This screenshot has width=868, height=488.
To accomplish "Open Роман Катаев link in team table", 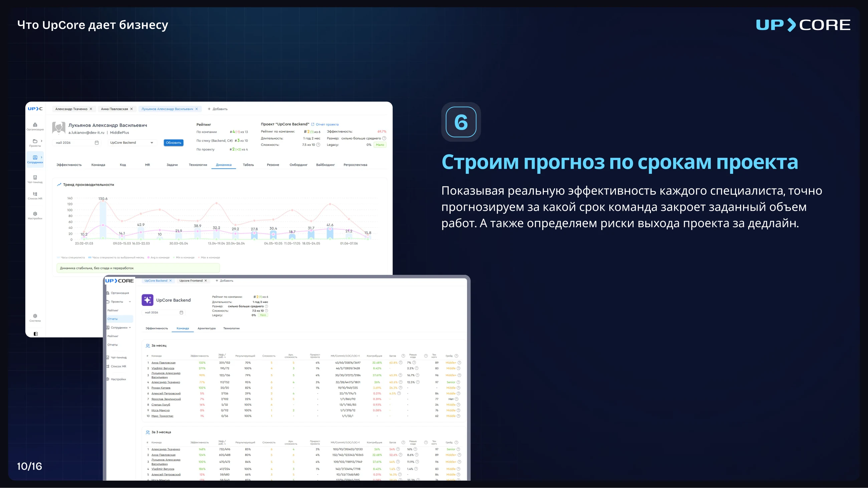I will pyautogui.click(x=161, y=388).
